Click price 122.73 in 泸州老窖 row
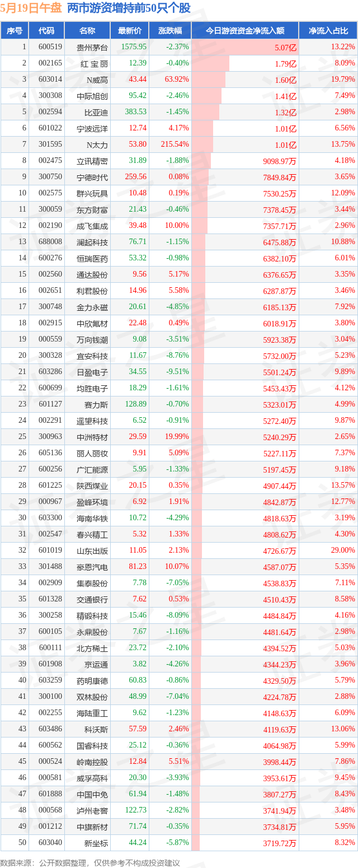The width and height of the screenshot is (358, 868). pos(136,810)
